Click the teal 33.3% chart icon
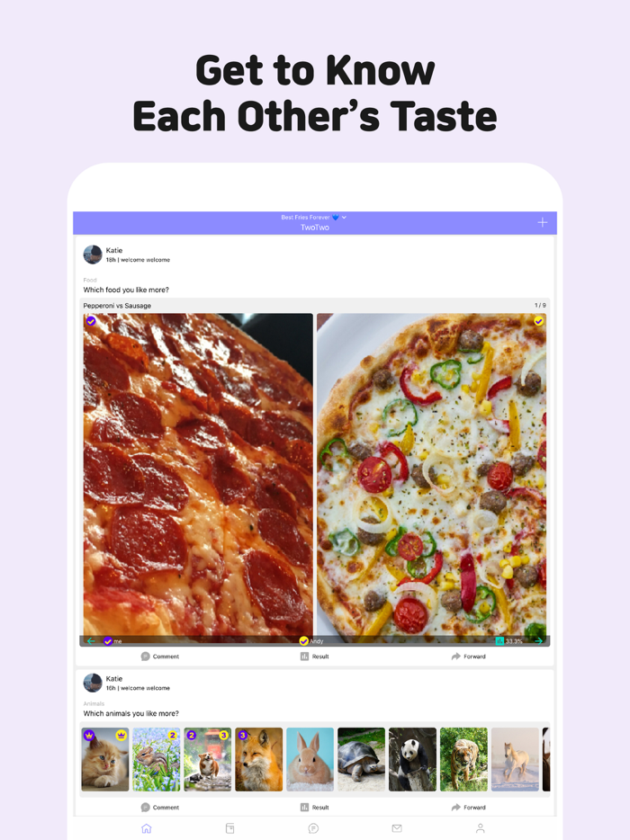 (499, 640)
